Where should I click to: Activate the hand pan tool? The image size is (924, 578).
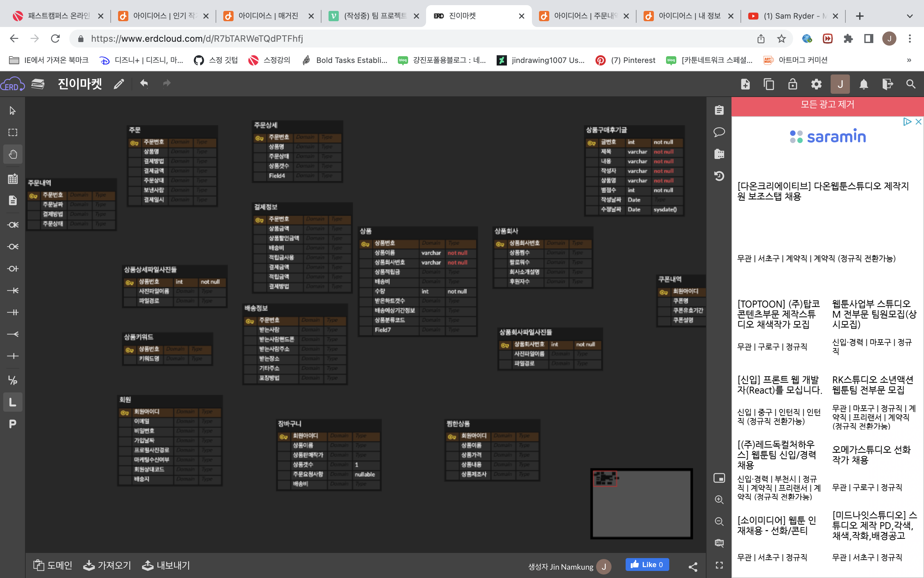[x=13, y=154]
